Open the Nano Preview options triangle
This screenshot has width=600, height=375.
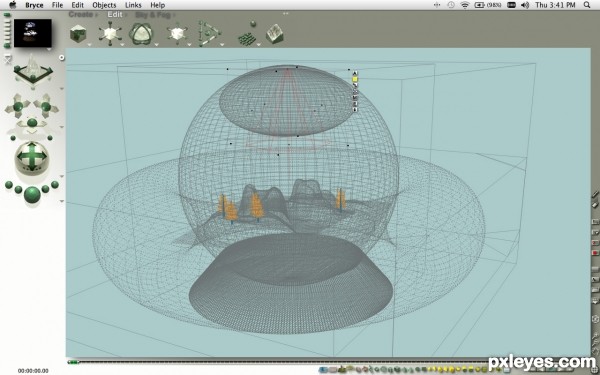49,49
